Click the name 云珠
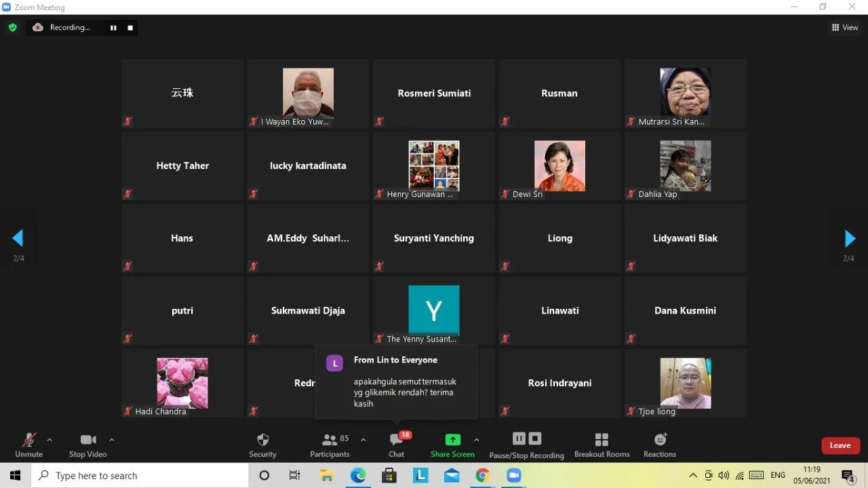868x488 pixels. tap(182, 93)
